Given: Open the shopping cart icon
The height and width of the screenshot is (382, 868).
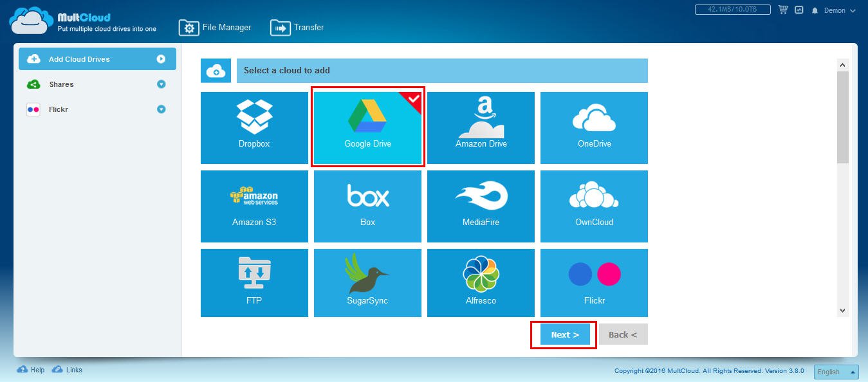Looking at the screenshot, I should (x=783, y=10).
